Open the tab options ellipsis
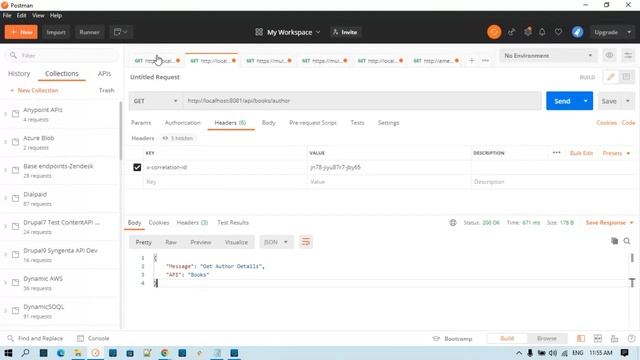 click(x=485, y=60)
